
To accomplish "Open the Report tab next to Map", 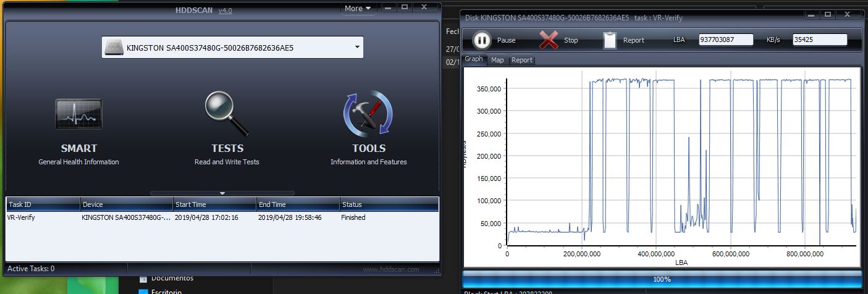I will [x=521, y=60].
